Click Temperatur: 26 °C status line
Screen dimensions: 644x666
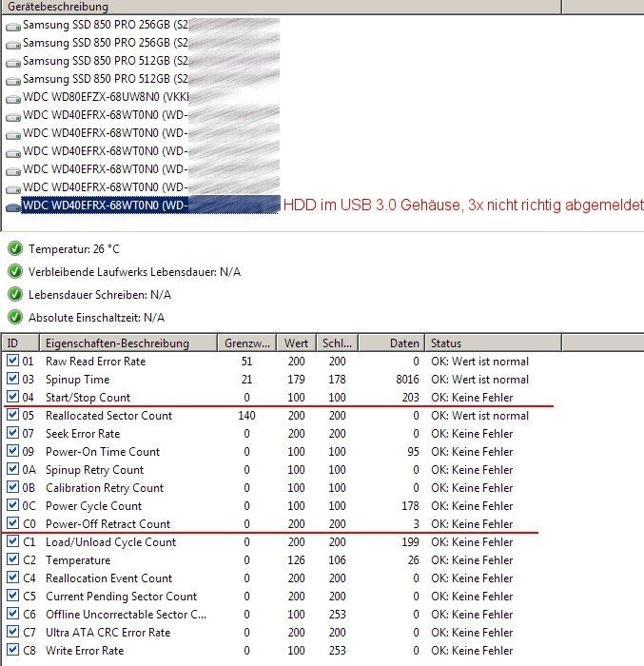74,249
